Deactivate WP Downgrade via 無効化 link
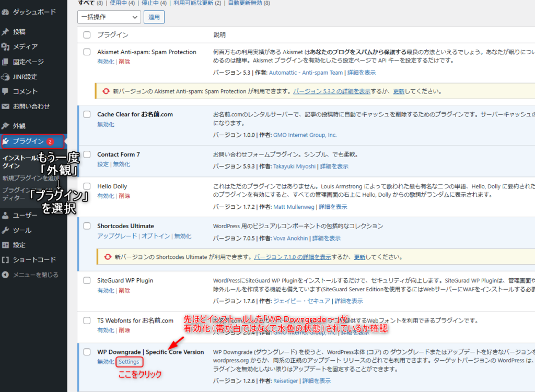Image resolution: width=535 pixels, height=392 pixels. pos(106,362)
